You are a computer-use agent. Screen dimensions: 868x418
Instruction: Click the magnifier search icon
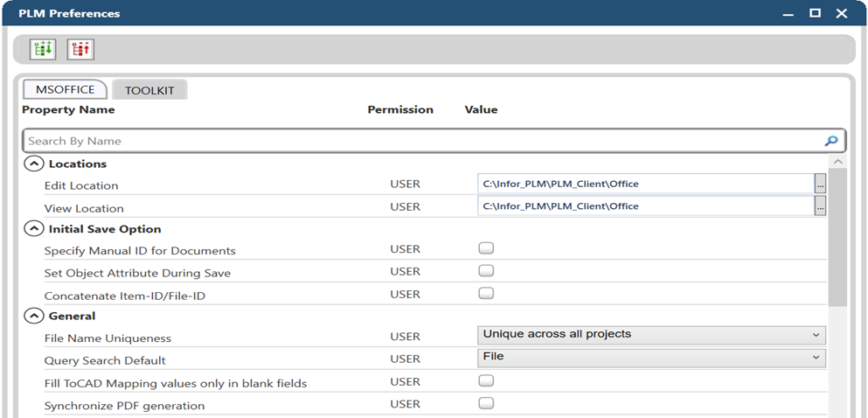[831, 141]
